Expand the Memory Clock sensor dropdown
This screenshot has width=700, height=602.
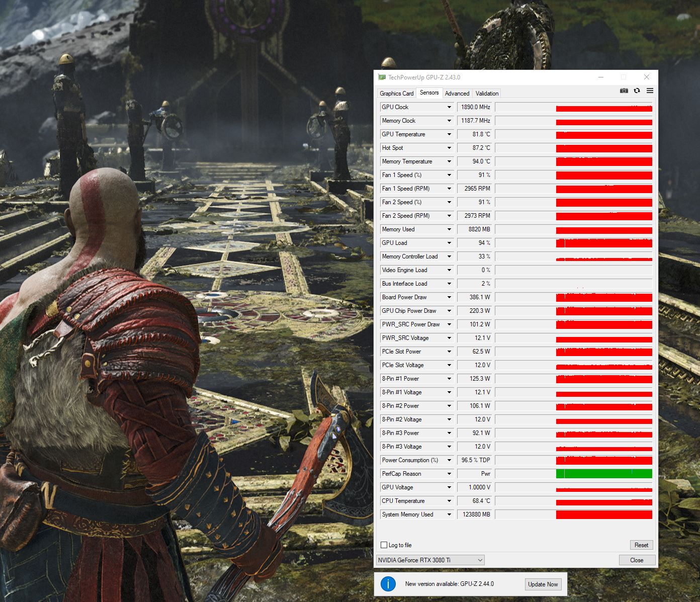(x=449, y=121)
